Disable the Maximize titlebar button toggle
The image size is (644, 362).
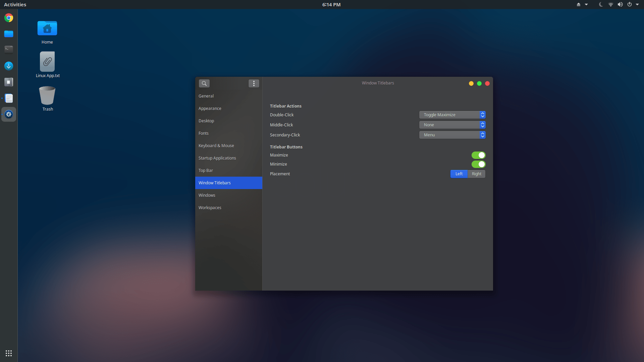pos(478,155)
